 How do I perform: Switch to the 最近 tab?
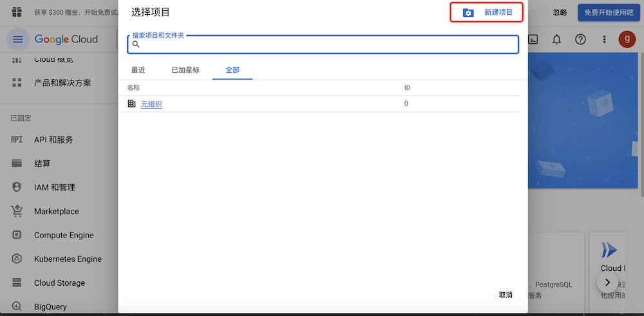coord(138,70)
